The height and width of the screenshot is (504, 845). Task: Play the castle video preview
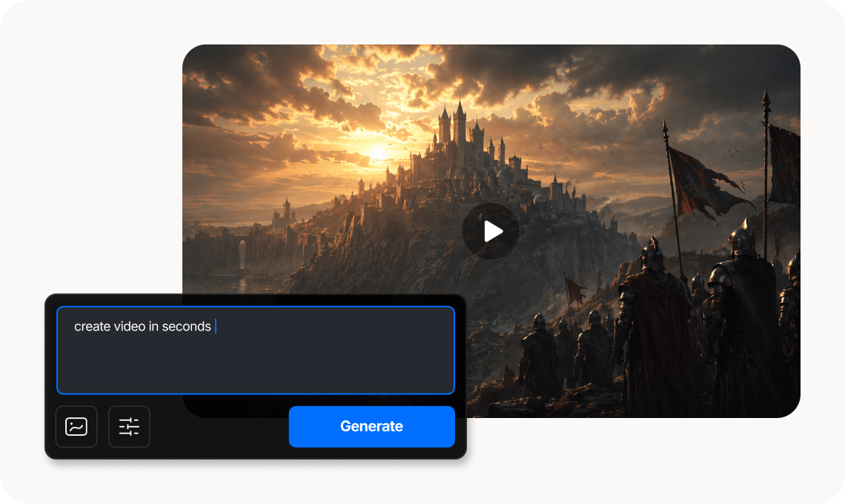point(490,231)
